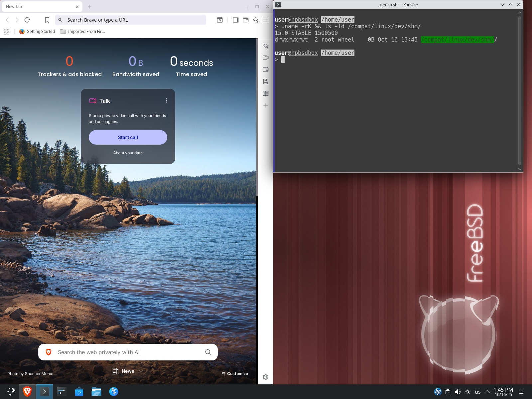Click the private web search field

[x=128, y=352]
